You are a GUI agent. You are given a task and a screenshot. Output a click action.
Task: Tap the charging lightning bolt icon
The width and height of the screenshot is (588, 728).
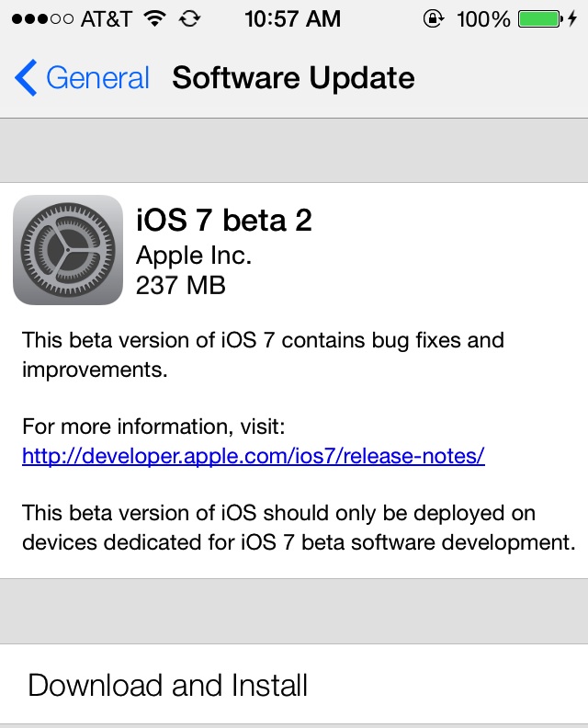click(x=572, y=19)
